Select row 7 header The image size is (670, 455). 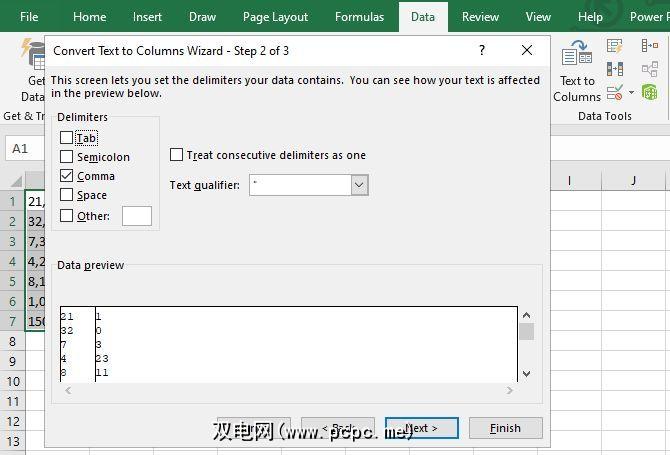(x=12, y=321)
